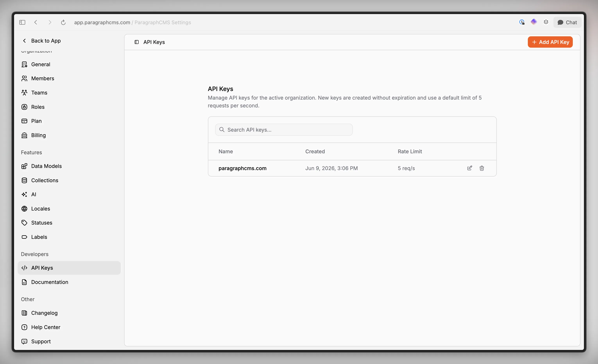The image size is (598, 364).
Task: Click the Add API Key button
Action: [550, 42]
